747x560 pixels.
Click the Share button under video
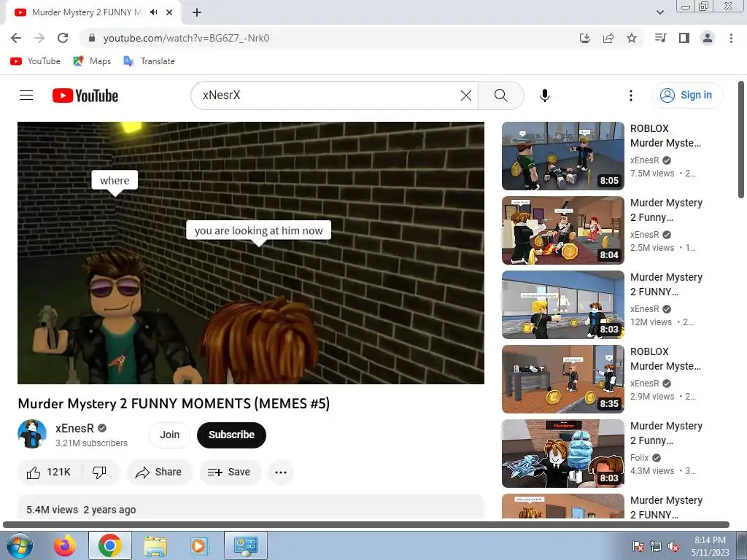[x=158, y=472]
